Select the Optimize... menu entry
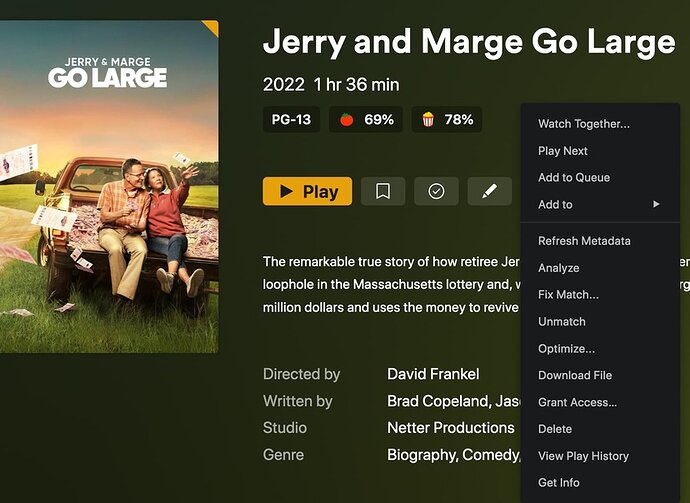This screenshot has height=503, width=690. point(566,349)
